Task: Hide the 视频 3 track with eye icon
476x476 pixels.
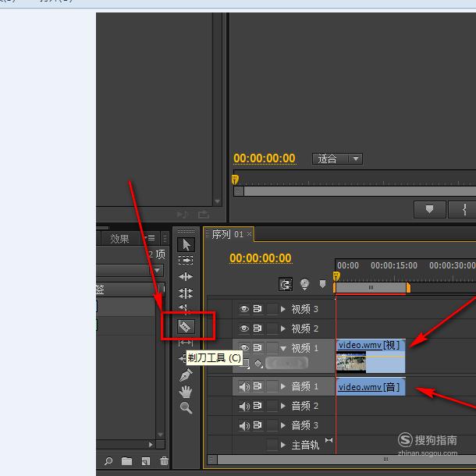Action: point(244,309)
